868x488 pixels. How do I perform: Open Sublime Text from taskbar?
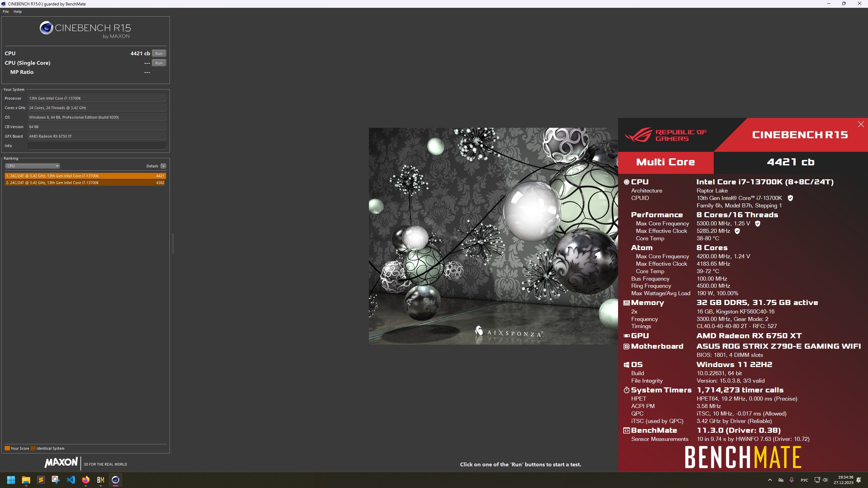(41, 480)
